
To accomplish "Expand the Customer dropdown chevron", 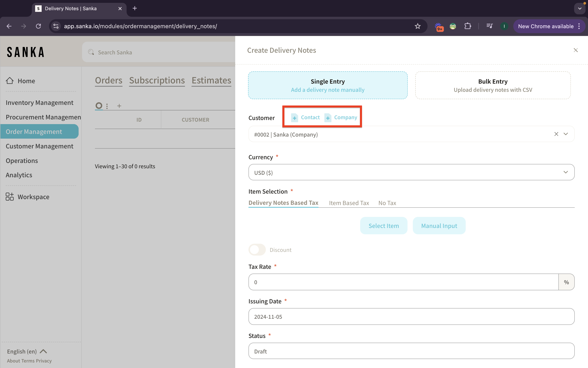I will click(566, 134).
